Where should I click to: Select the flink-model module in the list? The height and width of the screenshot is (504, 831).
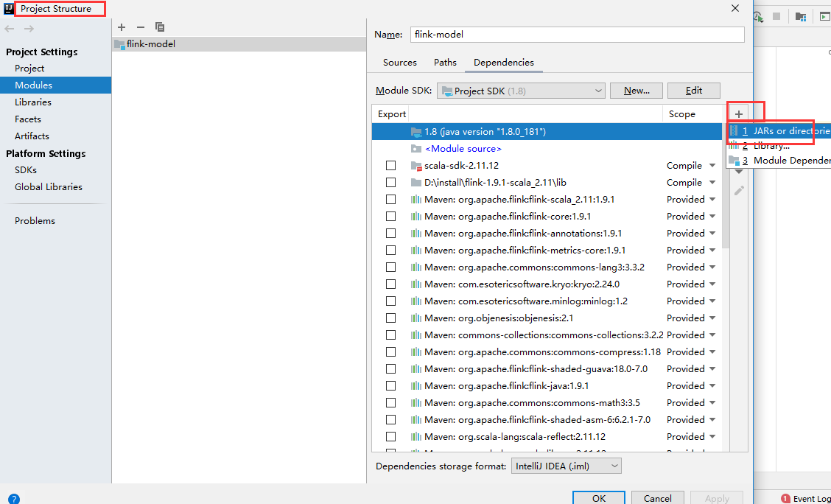point(239,44)
